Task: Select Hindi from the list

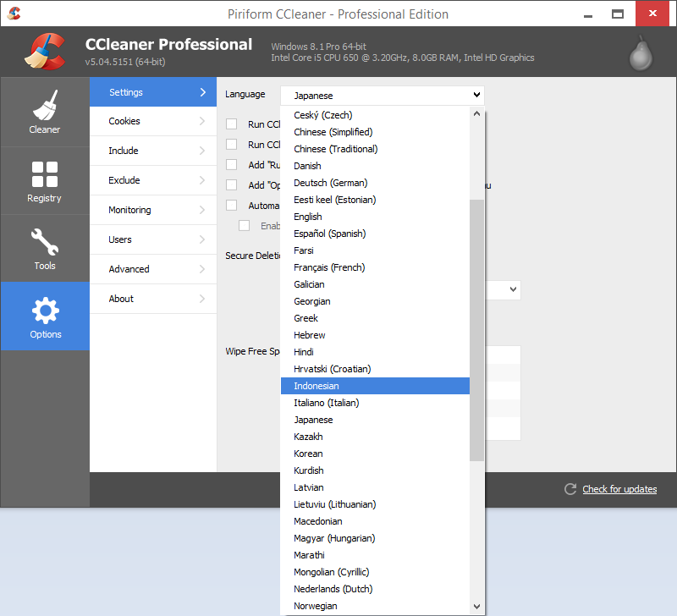Action: click(x=375, y=352)
